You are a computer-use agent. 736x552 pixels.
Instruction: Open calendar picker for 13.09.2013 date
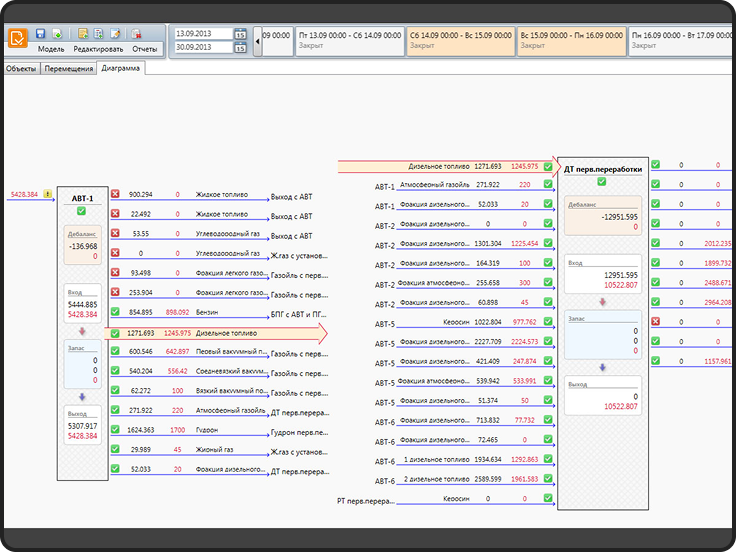240,35
